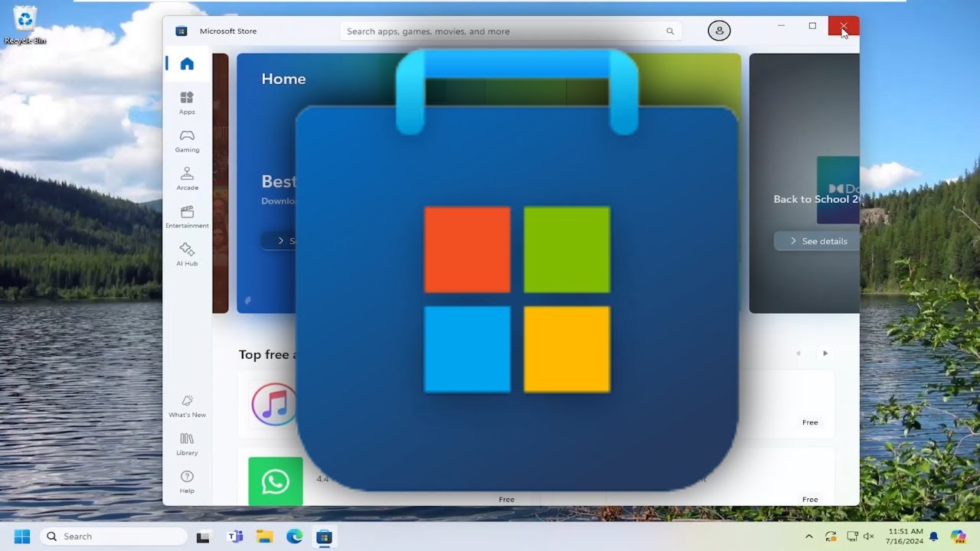This screenshot has width=980, height=551.
Task: Open Task View in the taskbar
Action: (204, 536)
